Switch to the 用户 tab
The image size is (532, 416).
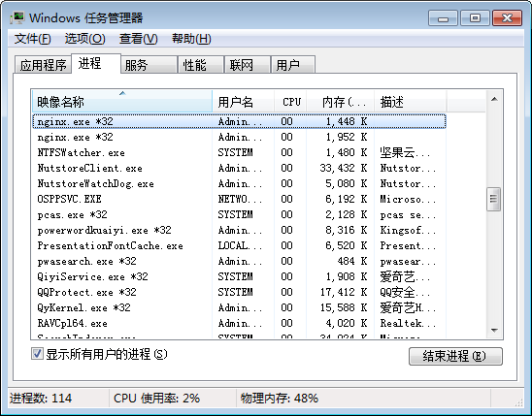(293, 65)
